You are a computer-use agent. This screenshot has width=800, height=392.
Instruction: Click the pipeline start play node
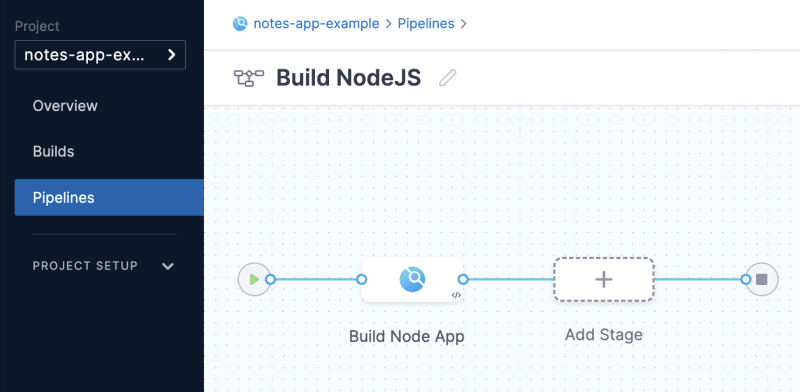point(254,279)
